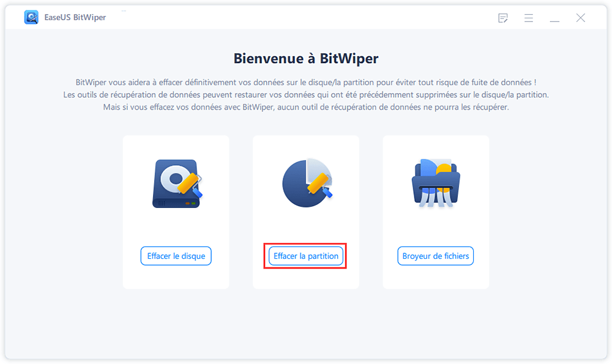Click the EaseUS BitWiper app logo icon
612x364 pixels.
click(x=31, y=17)
